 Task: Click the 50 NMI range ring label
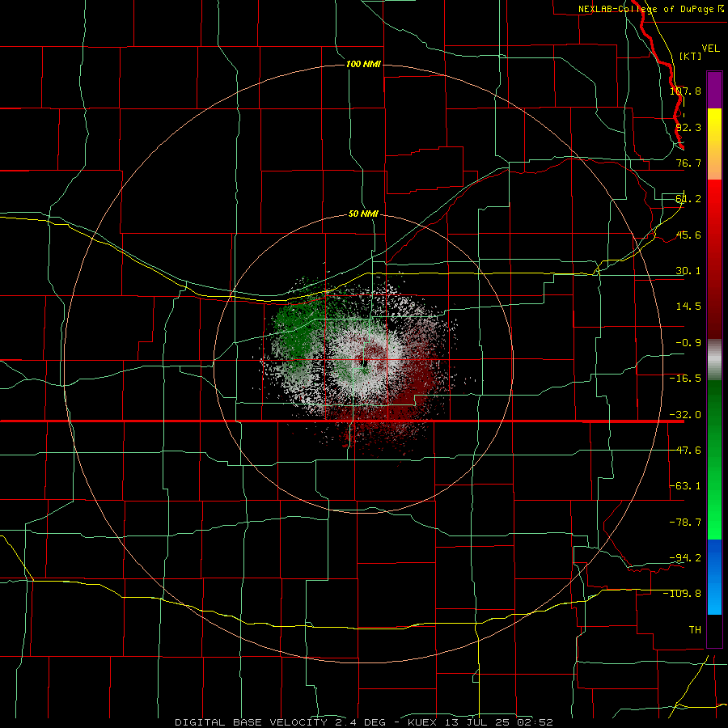[363, 214]
